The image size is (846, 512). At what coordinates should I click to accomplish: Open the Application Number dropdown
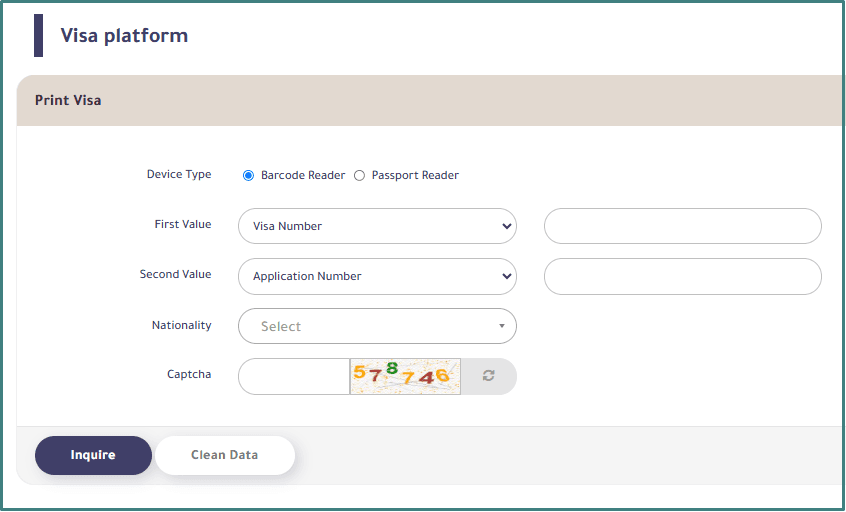coord(377,276)
